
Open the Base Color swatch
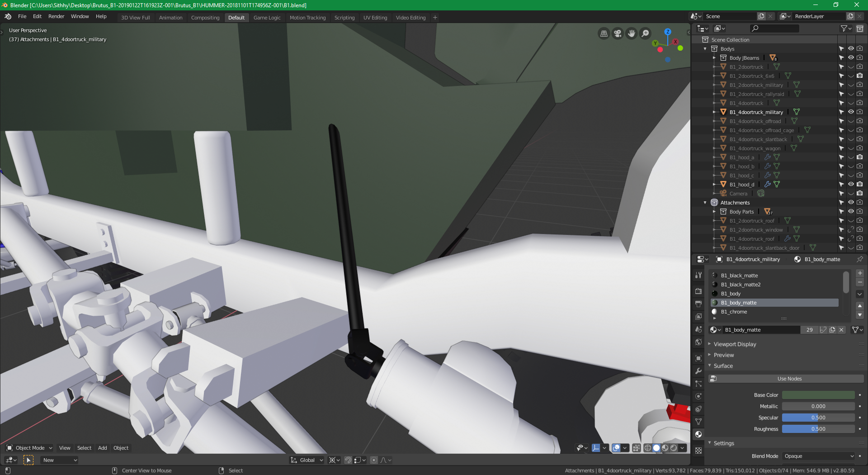pos(818,395)
